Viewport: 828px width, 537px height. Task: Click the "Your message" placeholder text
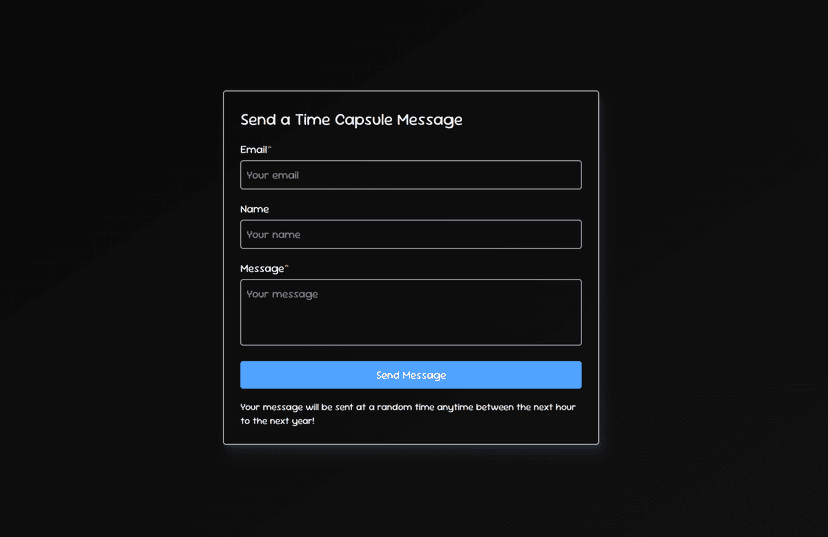pyautogui.click(x=282, y=294)
